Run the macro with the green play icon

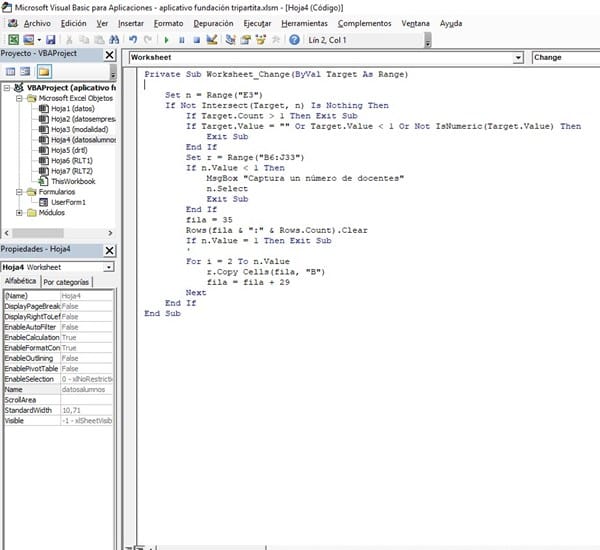(x=167, y=39)
